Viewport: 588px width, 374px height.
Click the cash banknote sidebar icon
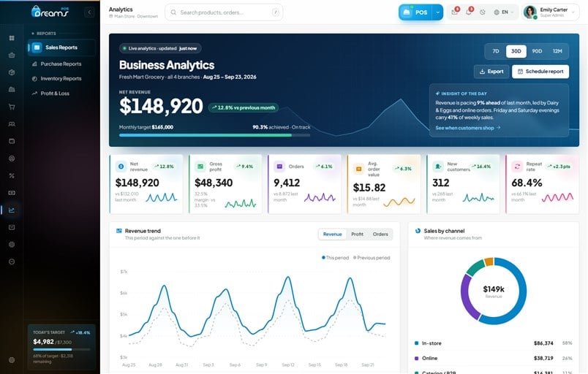pos(12,193)
